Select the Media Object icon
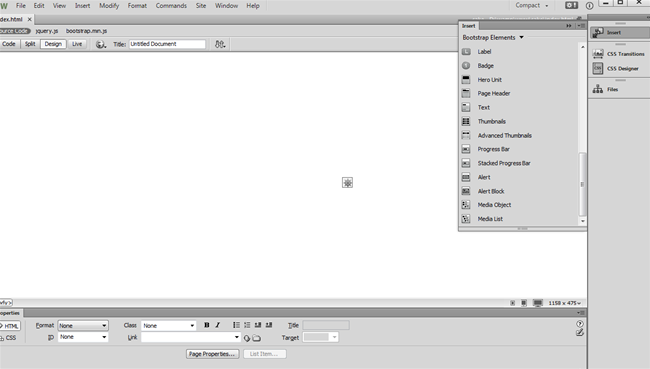 tap(466, 205)
